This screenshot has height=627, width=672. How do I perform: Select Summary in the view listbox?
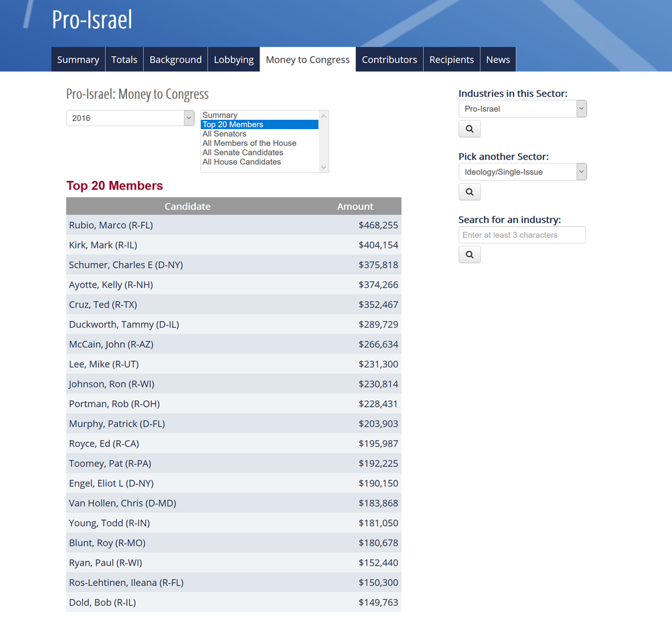260,115
